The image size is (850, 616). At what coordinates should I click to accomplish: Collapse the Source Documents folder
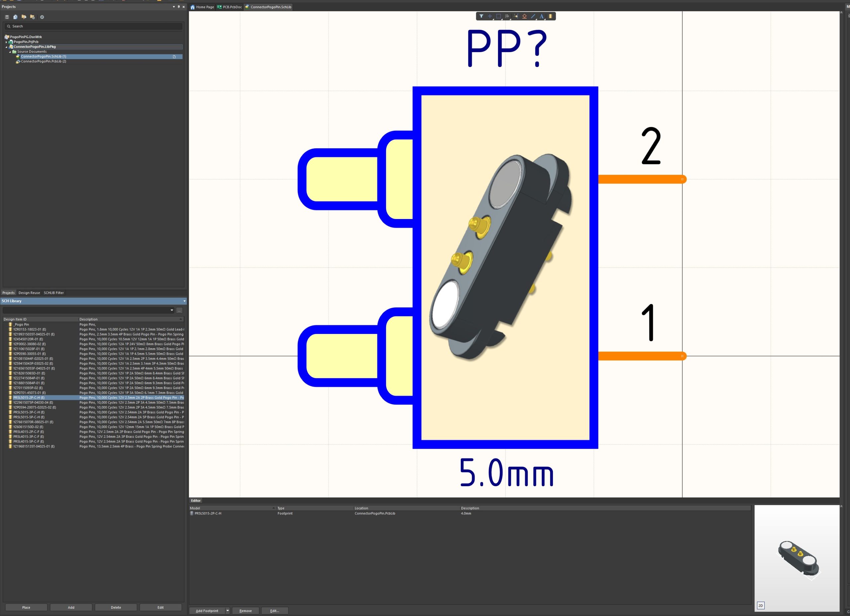(10, 52)
